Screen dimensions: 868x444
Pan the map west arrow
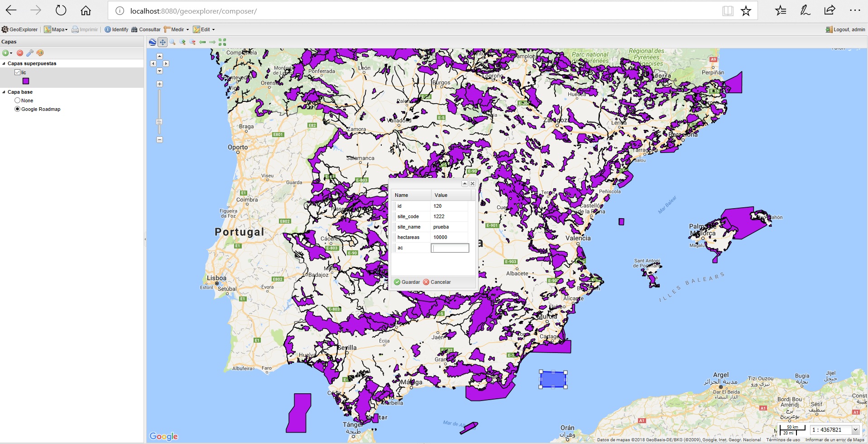153,63
